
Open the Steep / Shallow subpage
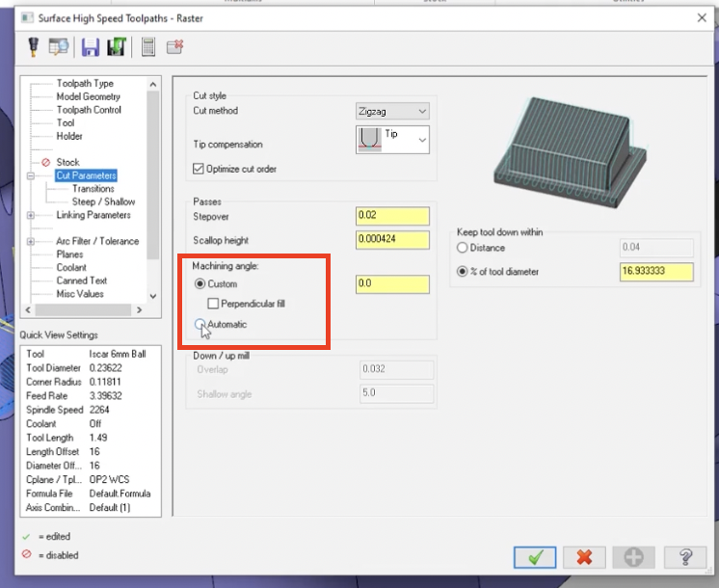(103, 201)
